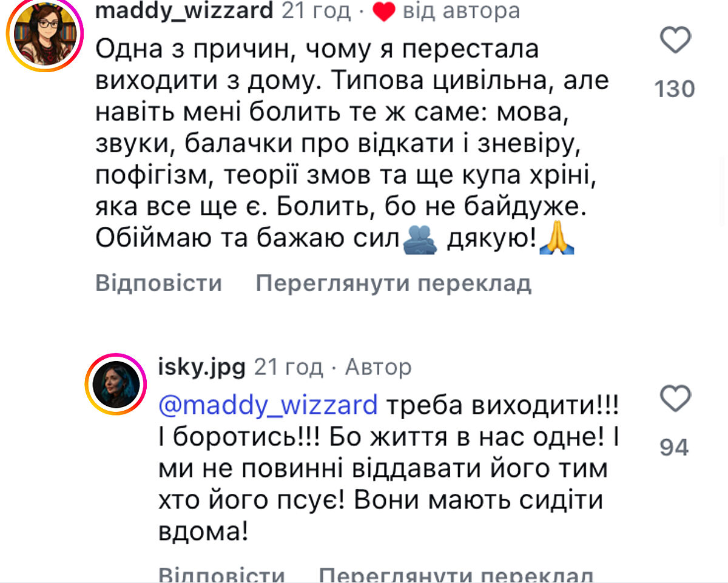Click the red heart 'від автора' badge

click(x=384, y=11)
